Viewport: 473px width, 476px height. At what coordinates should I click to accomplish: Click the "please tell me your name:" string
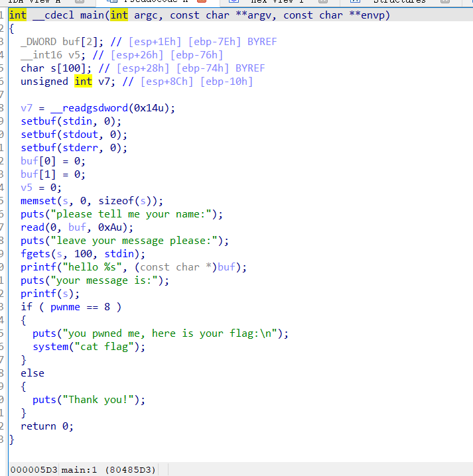click(131, 214)
